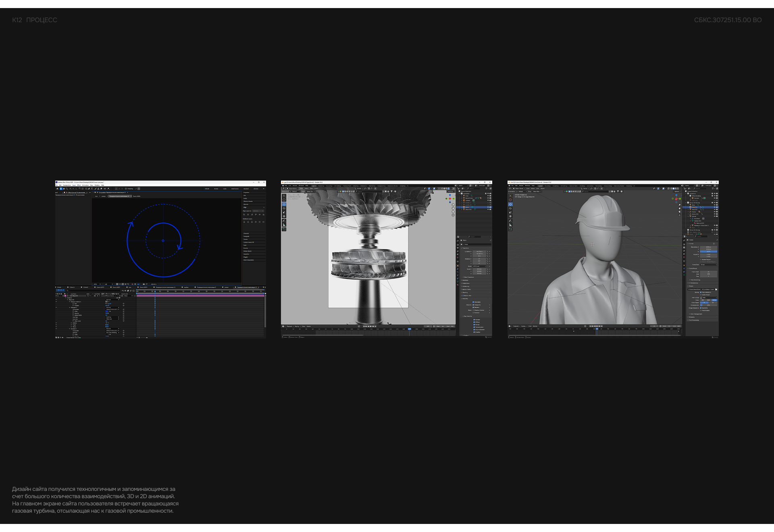The image size is (774, 532).
Task: Open Composition menu in After Effects
Action: click(x=67, y=185)
